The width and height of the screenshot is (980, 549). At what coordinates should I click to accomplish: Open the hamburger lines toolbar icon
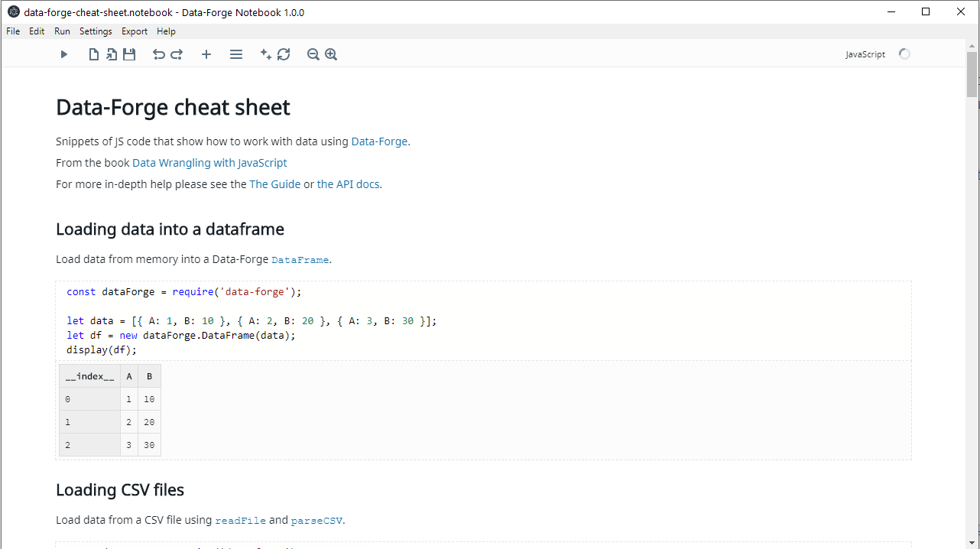pyautogui.click(x=236, y=54)
